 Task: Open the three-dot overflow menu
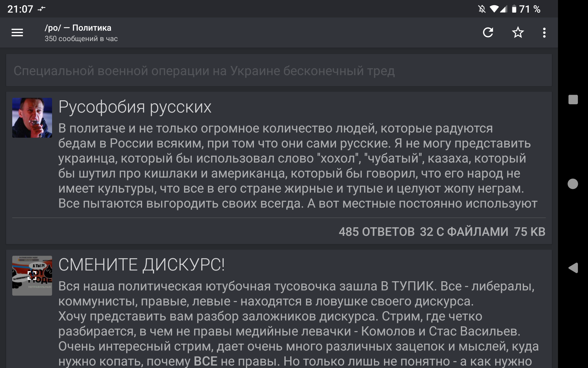[x=544, y=33]
